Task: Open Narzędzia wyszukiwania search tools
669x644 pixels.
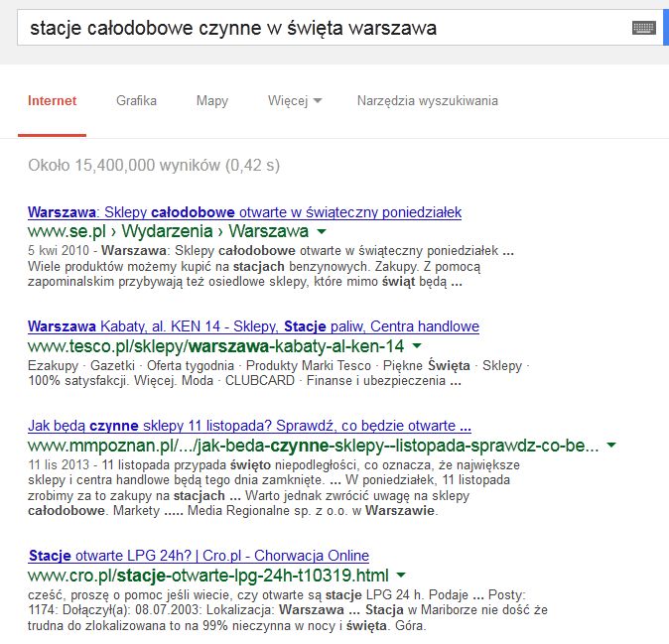Action: coord(428,101)
